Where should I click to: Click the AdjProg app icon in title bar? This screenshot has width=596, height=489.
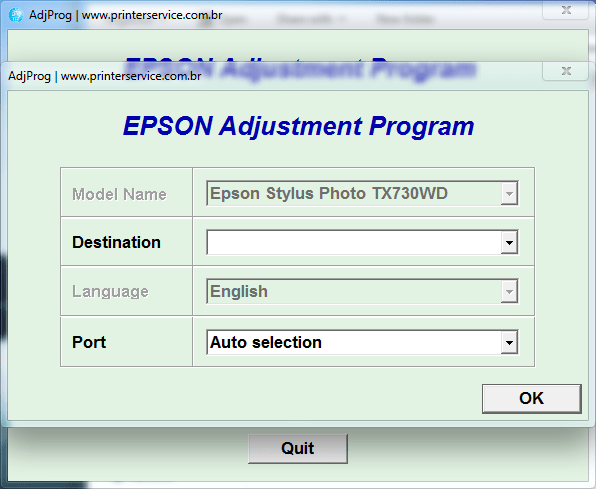tap(16, 15)
